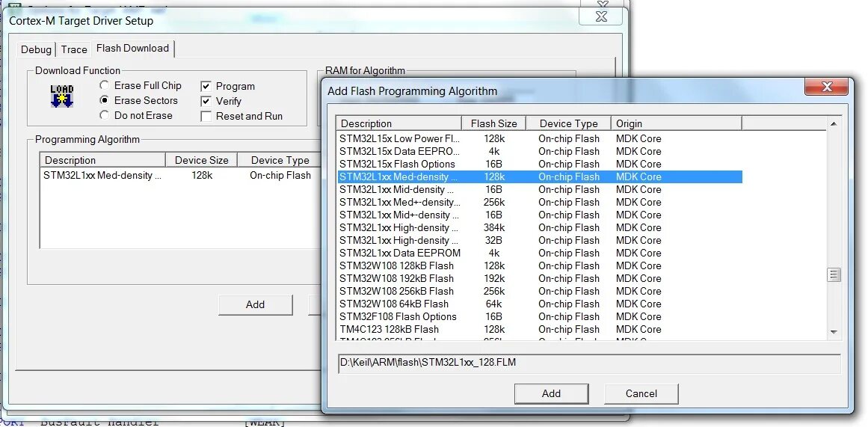Select the STM32W108 128kB Flash row
The height and width of the screenshot is (427, 868).
pos(540,265)
